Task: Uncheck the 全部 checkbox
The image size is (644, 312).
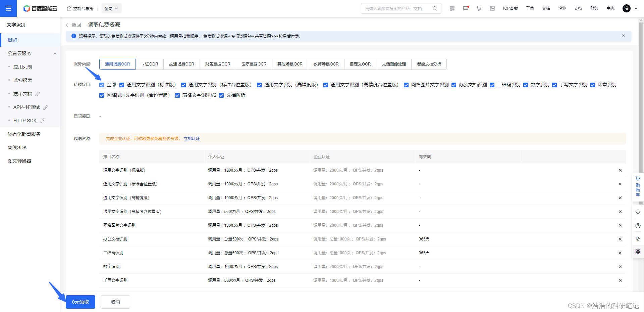Action: tap(102, 85)
